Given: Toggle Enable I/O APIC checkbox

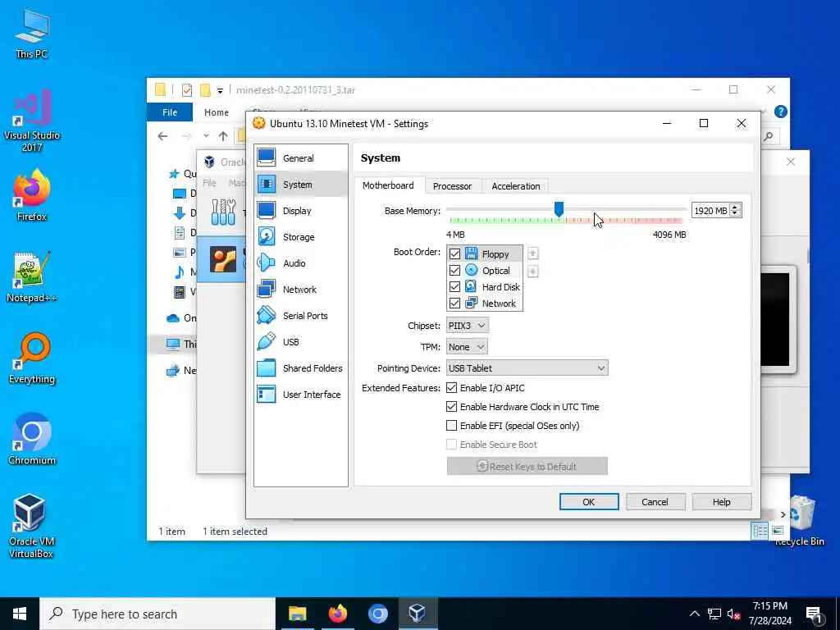Looking at the screenshot, I should [452, 388].
